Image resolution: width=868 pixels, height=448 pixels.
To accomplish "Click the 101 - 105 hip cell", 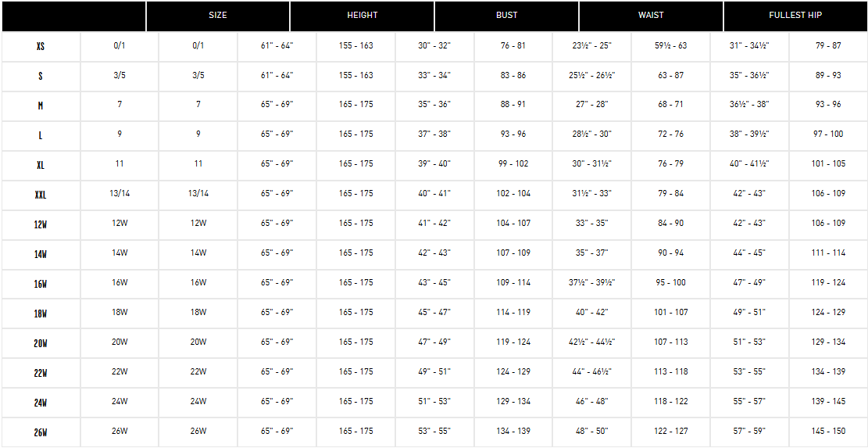I will (x=828, y=164).
